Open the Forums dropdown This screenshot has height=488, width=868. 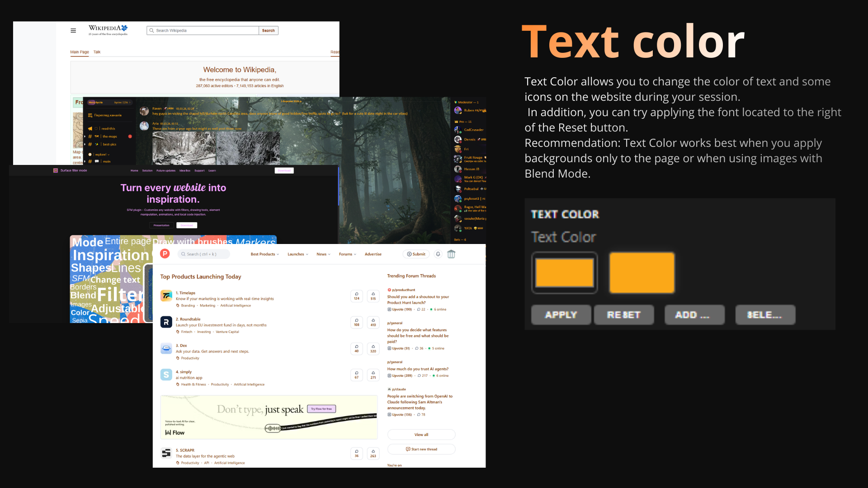[347, 254]
